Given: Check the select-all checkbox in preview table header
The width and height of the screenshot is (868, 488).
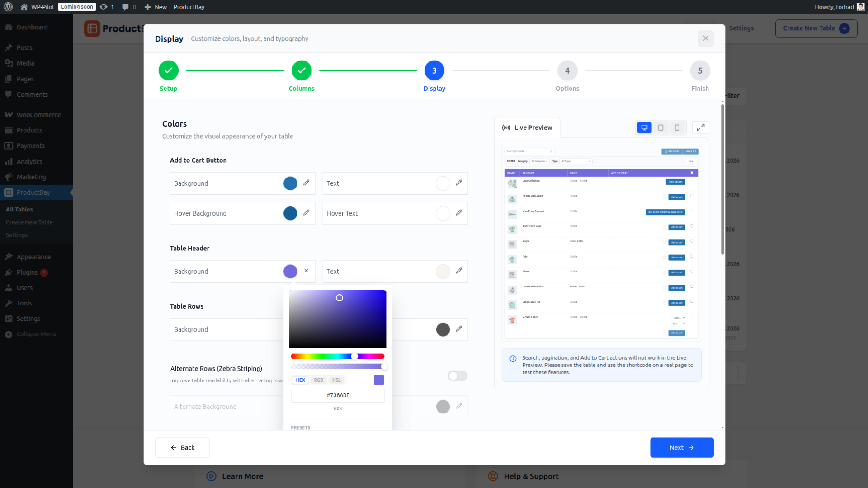Looking at the screenshot, I should point(691,173).
